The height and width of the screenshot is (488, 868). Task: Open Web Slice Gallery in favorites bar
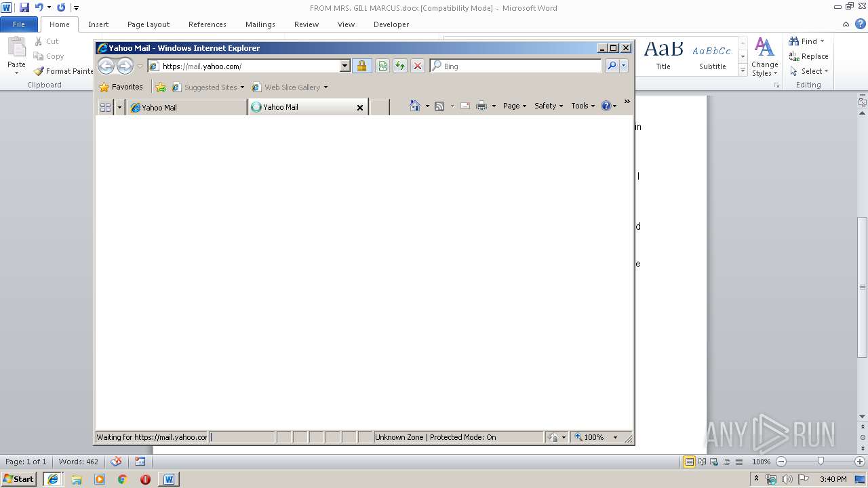pyautogui.click(x=290, y=87)
